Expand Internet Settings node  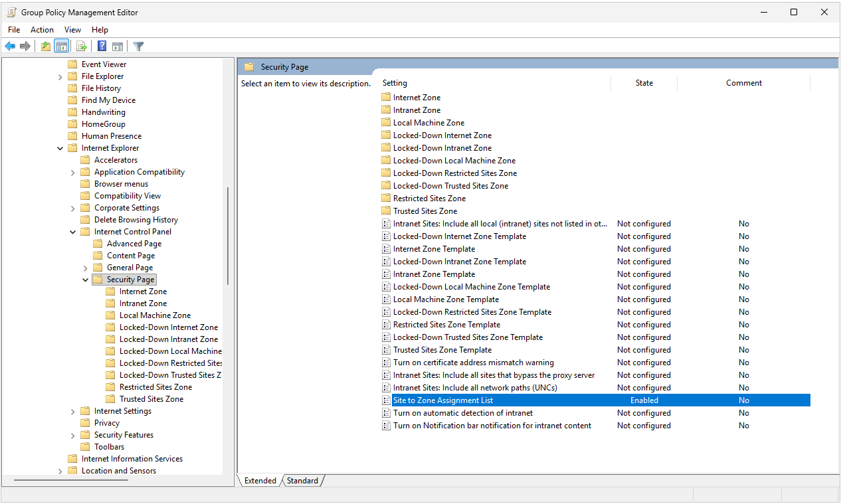pos(73,412)
